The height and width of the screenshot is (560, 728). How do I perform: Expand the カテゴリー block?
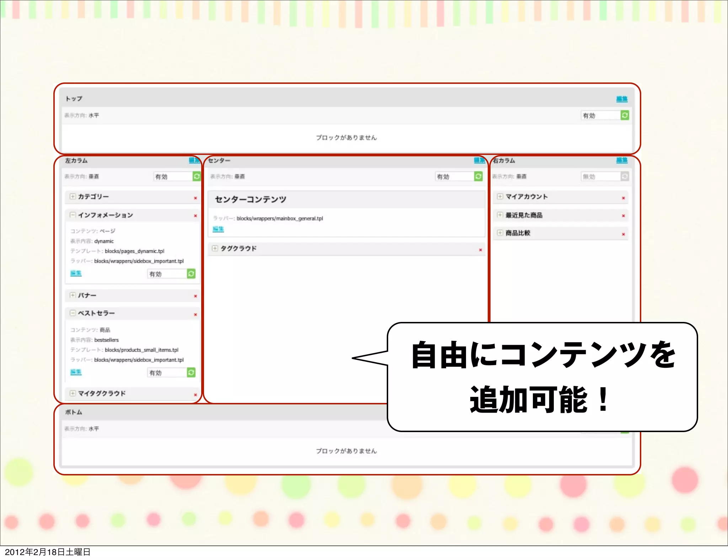pyautogui.click(x=73, y=196)
